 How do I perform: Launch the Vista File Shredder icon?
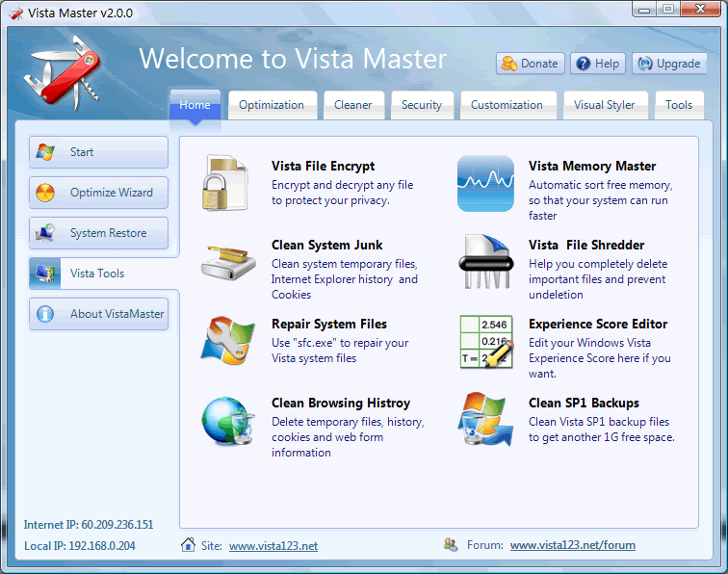[486, 261]
